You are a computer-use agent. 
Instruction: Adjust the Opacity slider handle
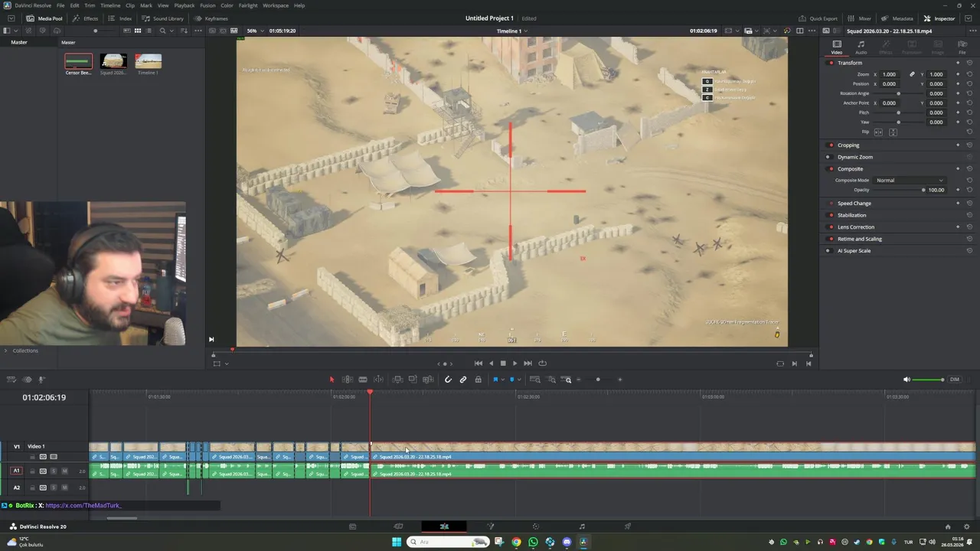click(x=923, y=190)
